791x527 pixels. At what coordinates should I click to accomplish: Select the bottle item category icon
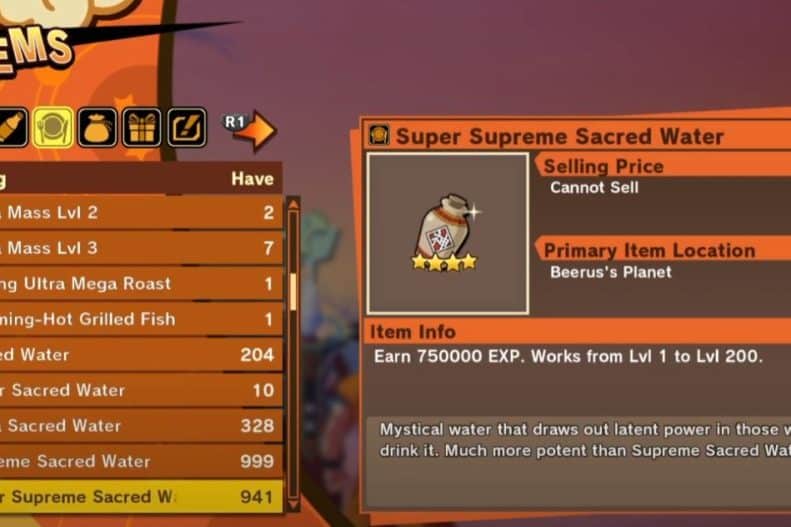(12, 128)
